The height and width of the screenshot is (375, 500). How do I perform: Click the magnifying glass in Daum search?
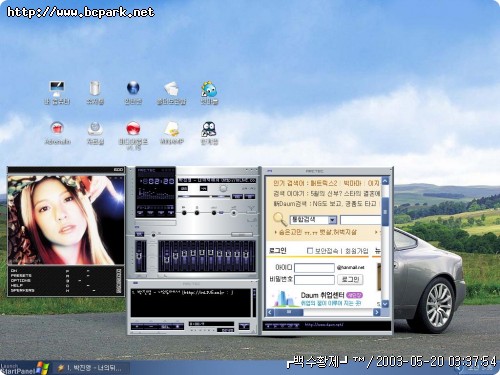coord(280,219)
